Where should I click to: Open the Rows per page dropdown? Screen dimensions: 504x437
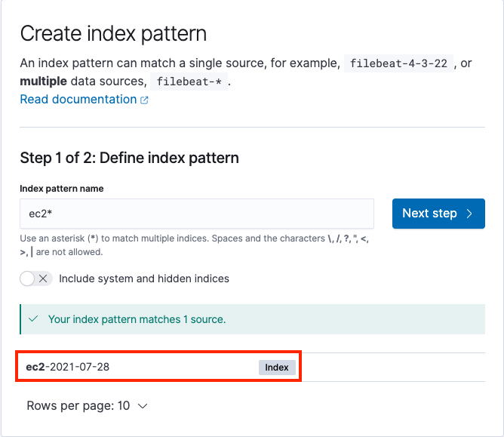click(x=87, y=406)
